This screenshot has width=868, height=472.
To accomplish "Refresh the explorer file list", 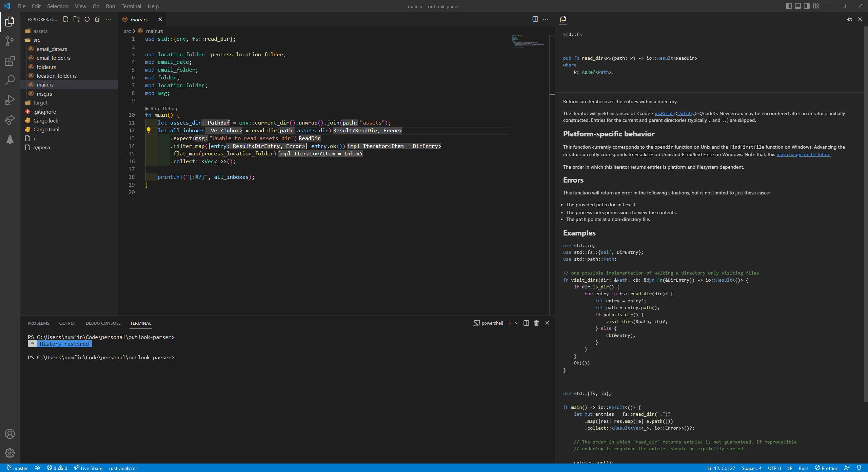I will pos(87,19).
